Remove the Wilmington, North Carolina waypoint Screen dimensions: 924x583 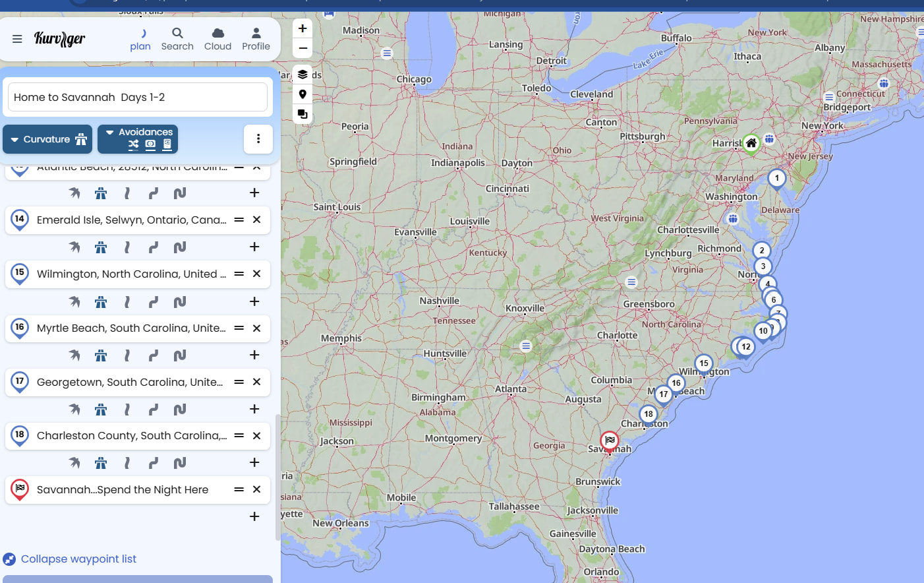click(x=257, y=274)
